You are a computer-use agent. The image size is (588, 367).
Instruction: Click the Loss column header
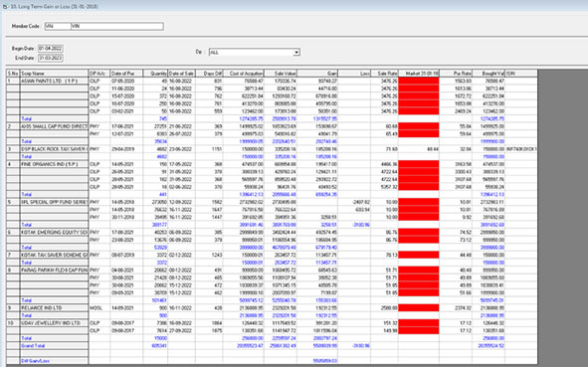tap(354, 74)
